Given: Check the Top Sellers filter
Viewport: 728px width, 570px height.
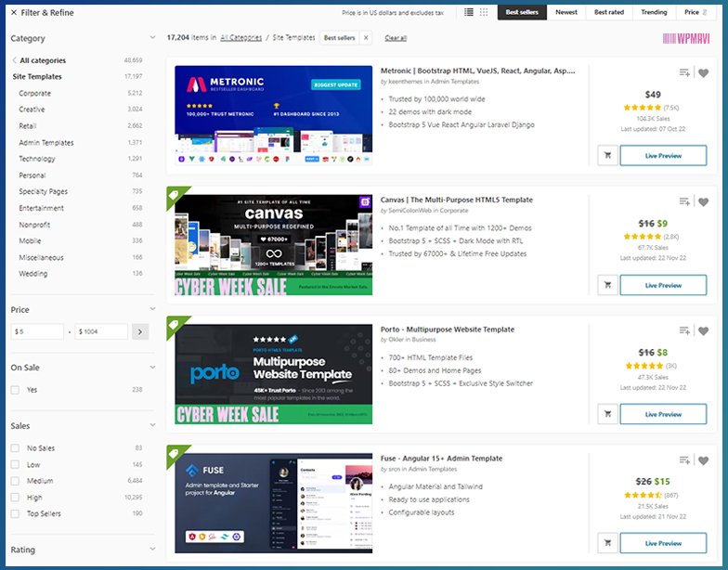Looking at the screenshot, I should point(15,514).
